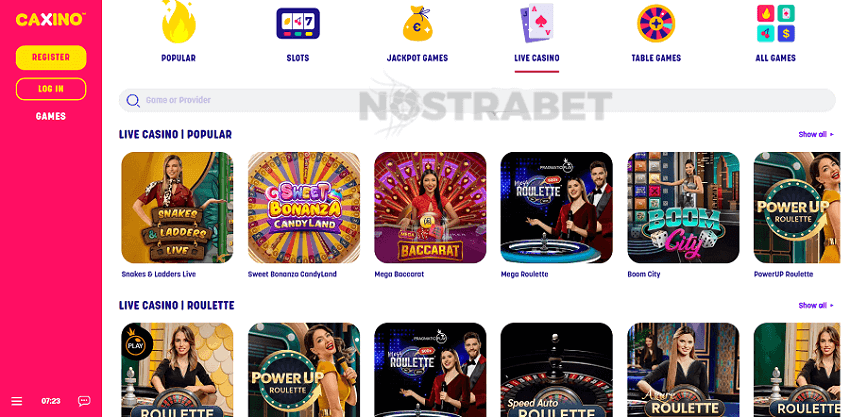Open Games in the sidebar menu

coord(51,116)
